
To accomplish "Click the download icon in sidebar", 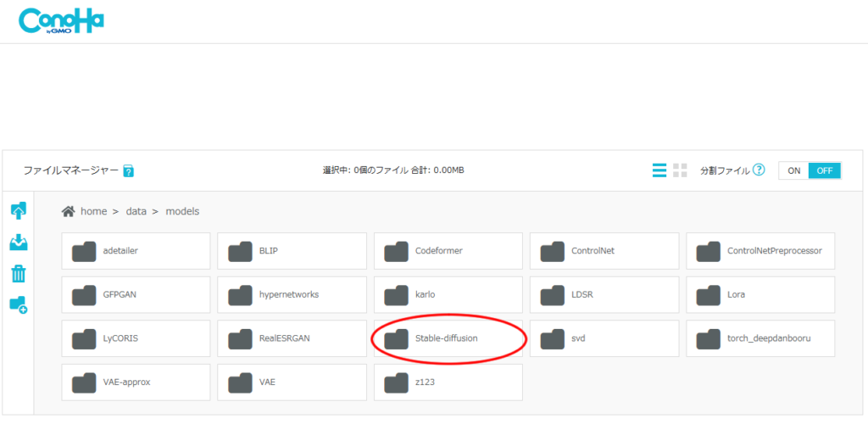I will [18, 243].
